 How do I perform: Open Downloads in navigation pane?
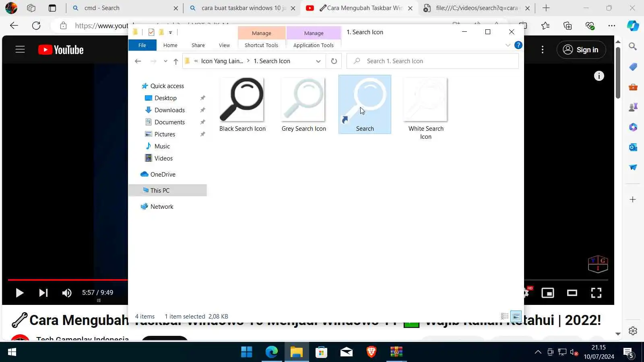(169, 110)
